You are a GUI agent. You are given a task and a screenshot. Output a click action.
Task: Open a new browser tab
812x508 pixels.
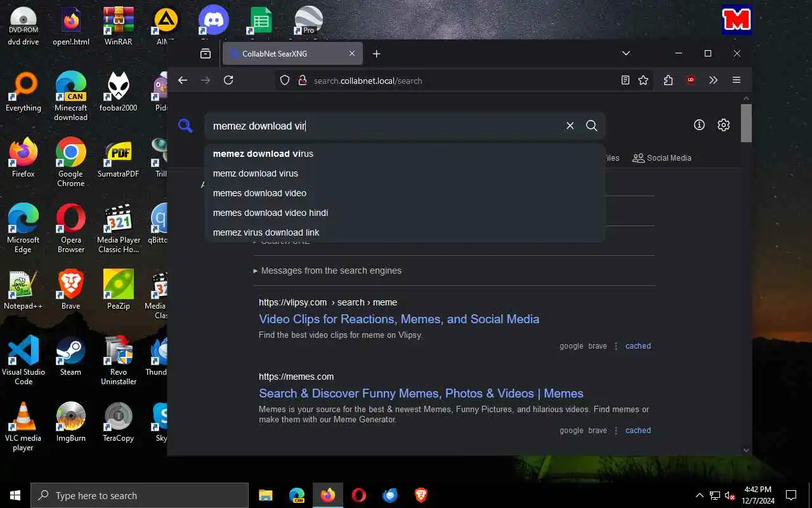click(376, 54)
